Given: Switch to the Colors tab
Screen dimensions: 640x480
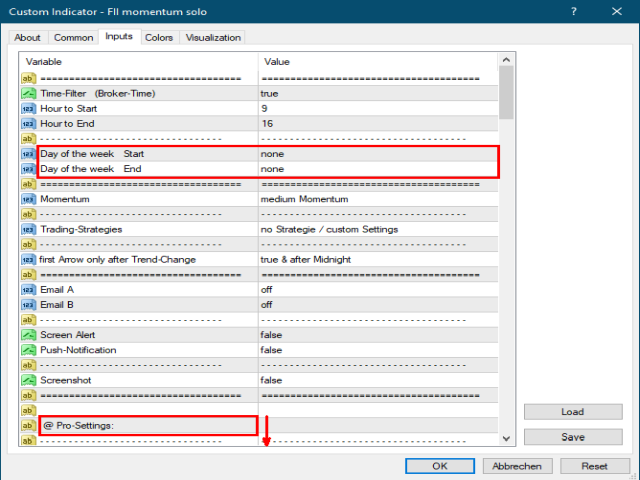Looking at the screenshot, I should 158,38.
